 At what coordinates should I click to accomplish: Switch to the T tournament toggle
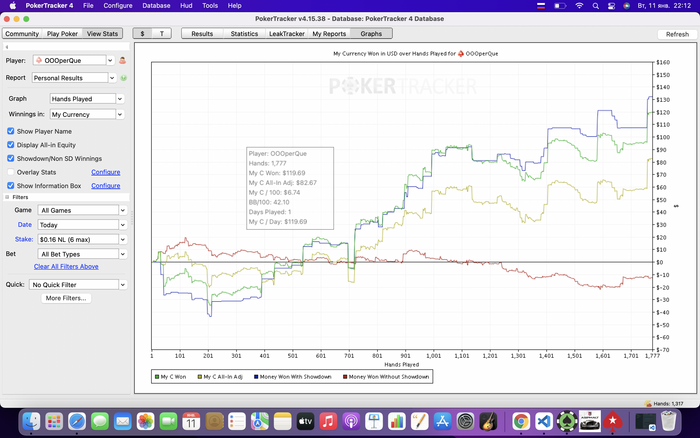pyautogui.click(x=162, y=33)
